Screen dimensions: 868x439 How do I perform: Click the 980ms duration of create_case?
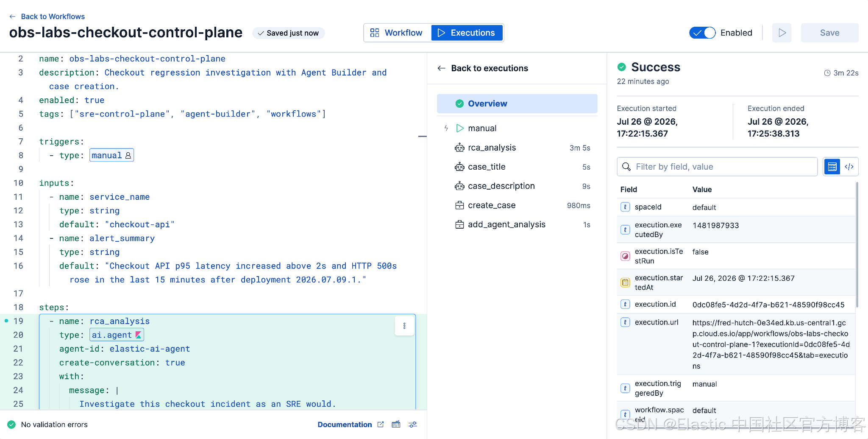[x=579, y=206]
